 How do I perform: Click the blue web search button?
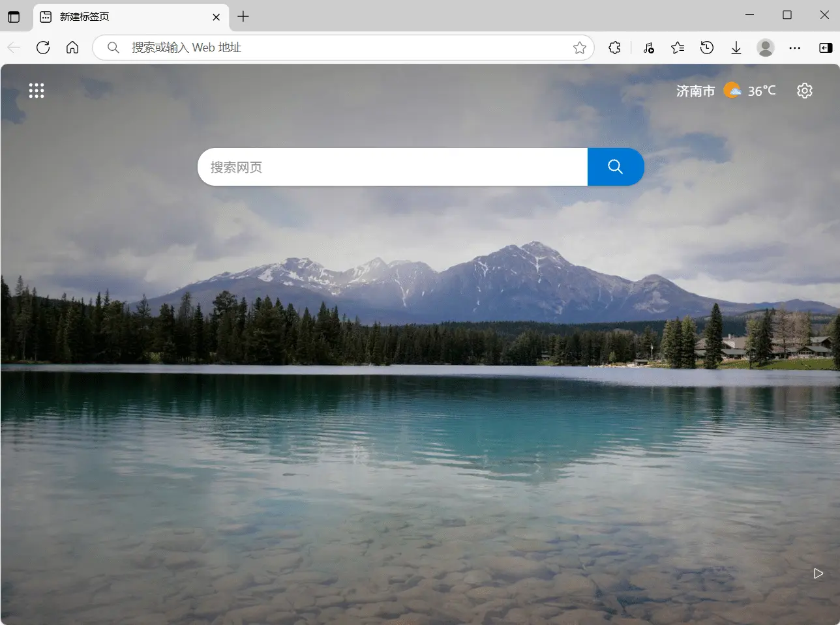click(x=615, y=167)
